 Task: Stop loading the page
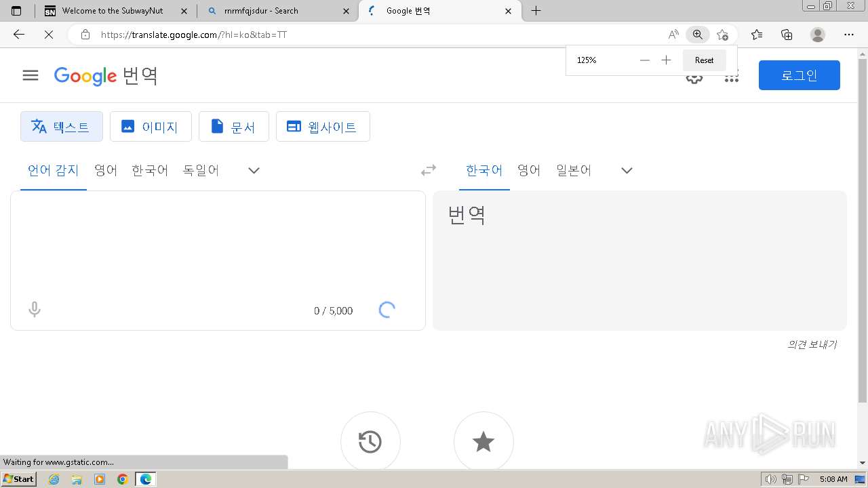tap(49, 35)
